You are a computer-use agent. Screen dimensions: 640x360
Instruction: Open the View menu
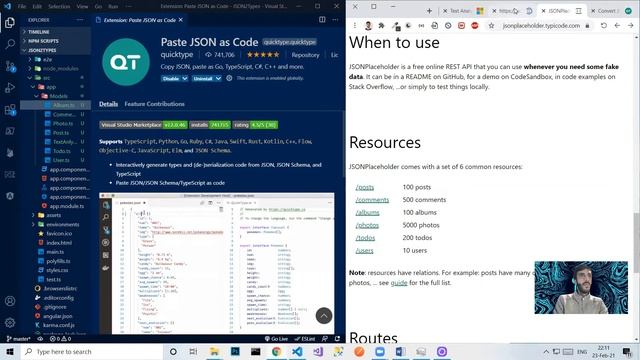pyautogui.click(x=82, y=7)
